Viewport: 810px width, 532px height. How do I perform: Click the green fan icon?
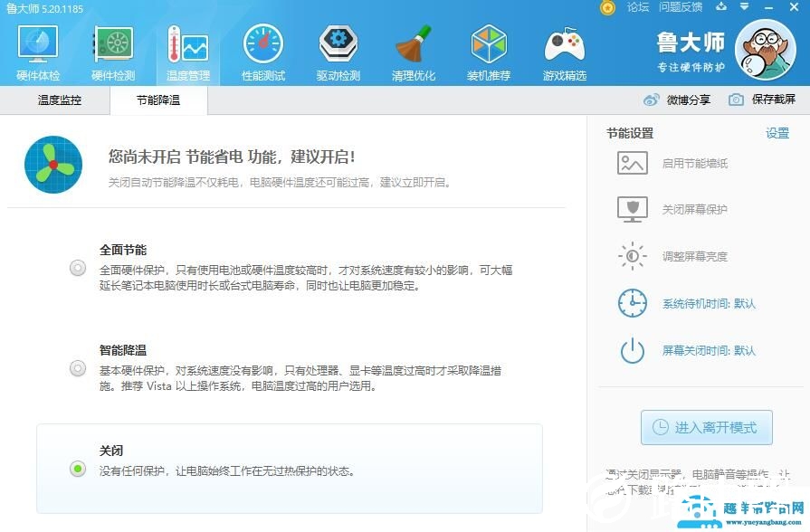[53, 165]
